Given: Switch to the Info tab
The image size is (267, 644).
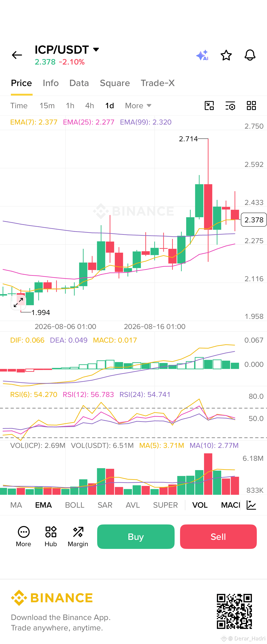Looking at the screenshot, I should point(51,83).
